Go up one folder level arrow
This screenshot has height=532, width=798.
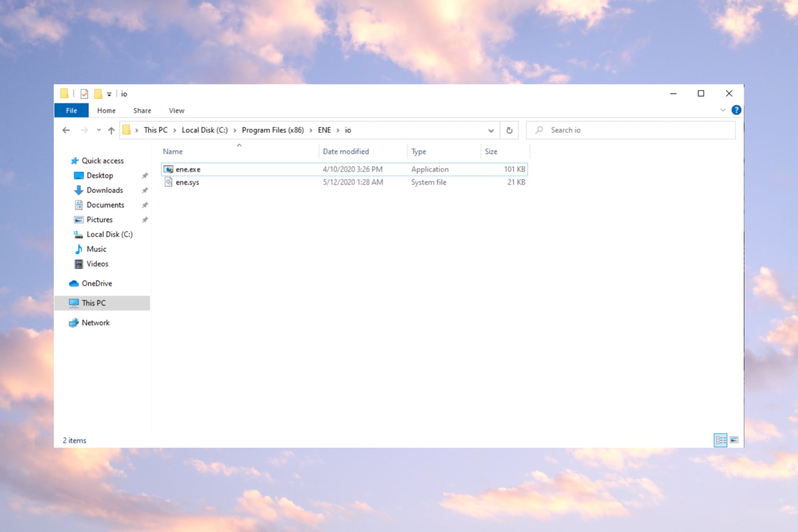(x=111, y=130)
